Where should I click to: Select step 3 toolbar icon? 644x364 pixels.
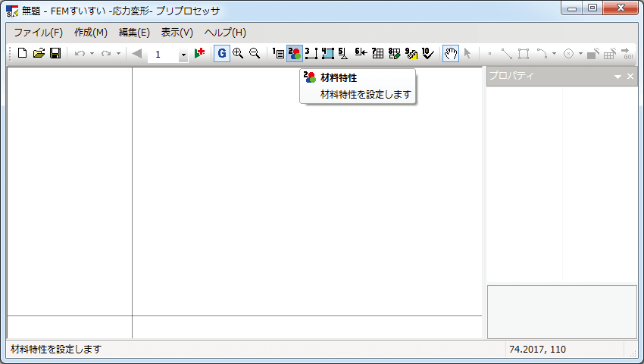pyautogui.click(x=311, y=53)
